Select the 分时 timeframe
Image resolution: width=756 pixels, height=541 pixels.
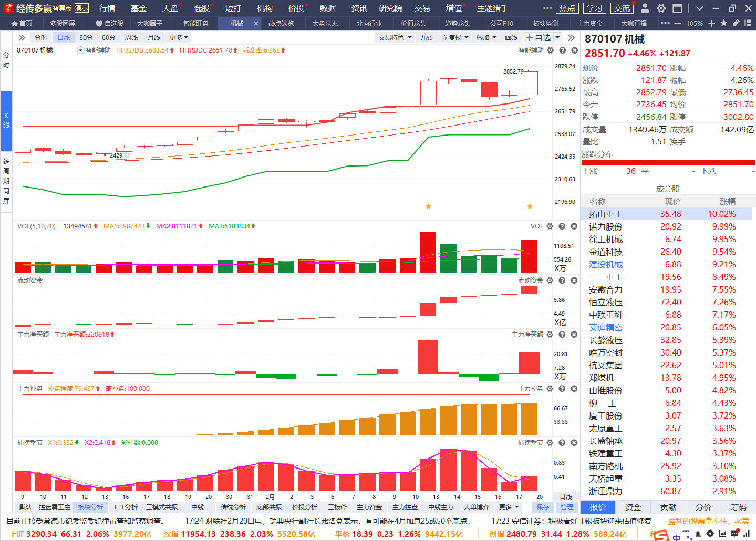[x=41, y=38]
